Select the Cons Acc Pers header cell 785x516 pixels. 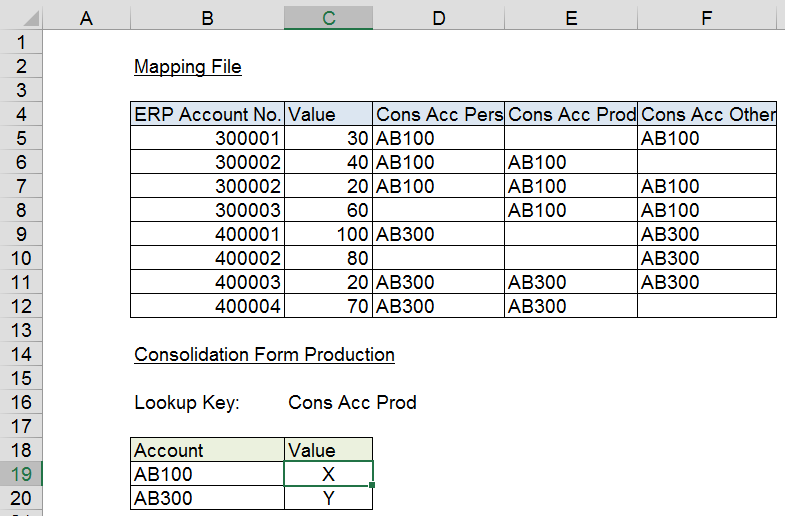pyautogui.click(x=439, y=114)
